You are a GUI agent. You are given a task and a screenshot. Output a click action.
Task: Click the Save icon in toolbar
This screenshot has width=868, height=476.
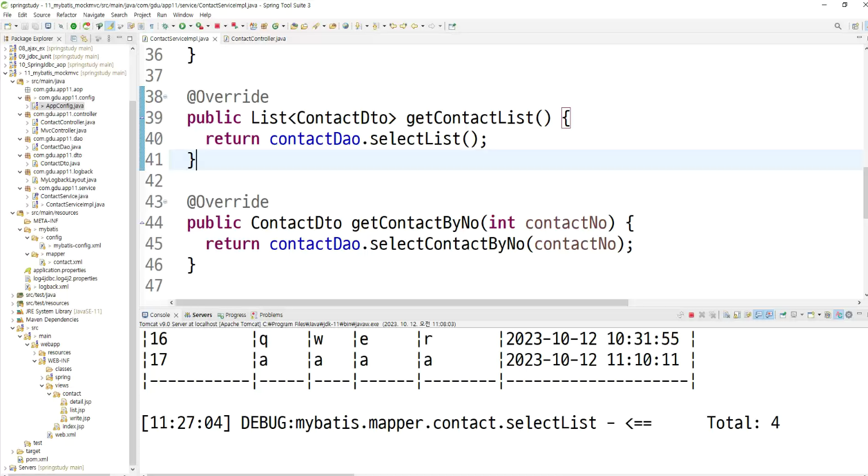[x=25, y=26]
